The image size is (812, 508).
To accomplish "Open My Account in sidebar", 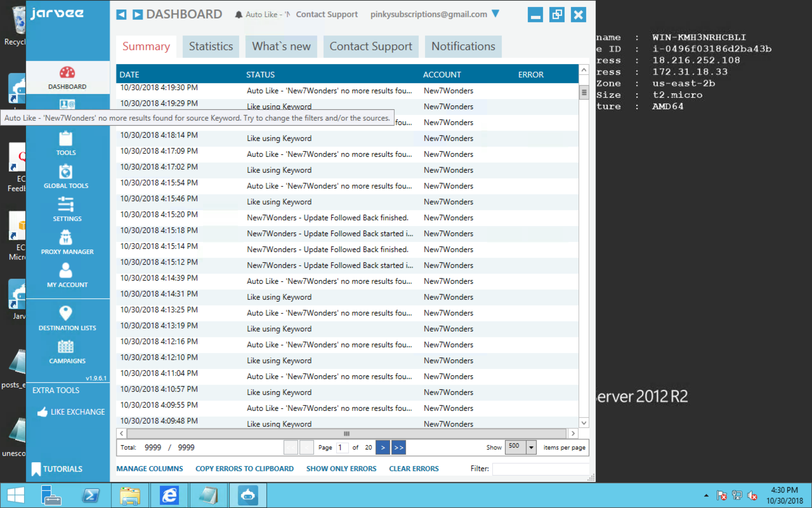I will [67, 275].
